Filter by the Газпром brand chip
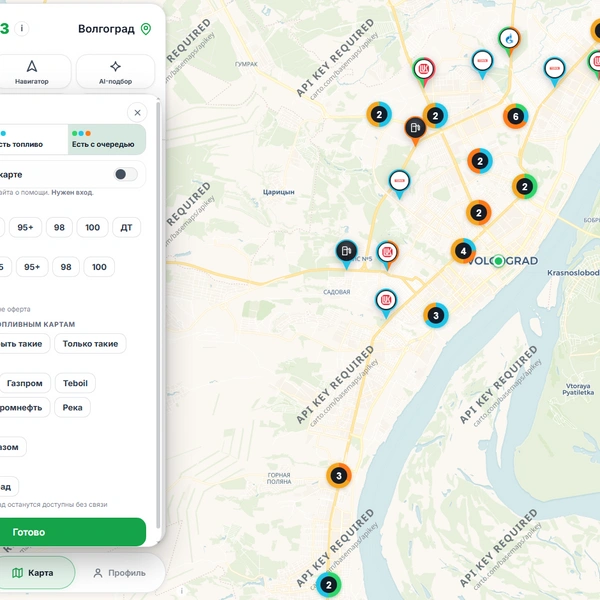This screenshot has width=600, height=600. pyautogui.click(x=25, y=383)
